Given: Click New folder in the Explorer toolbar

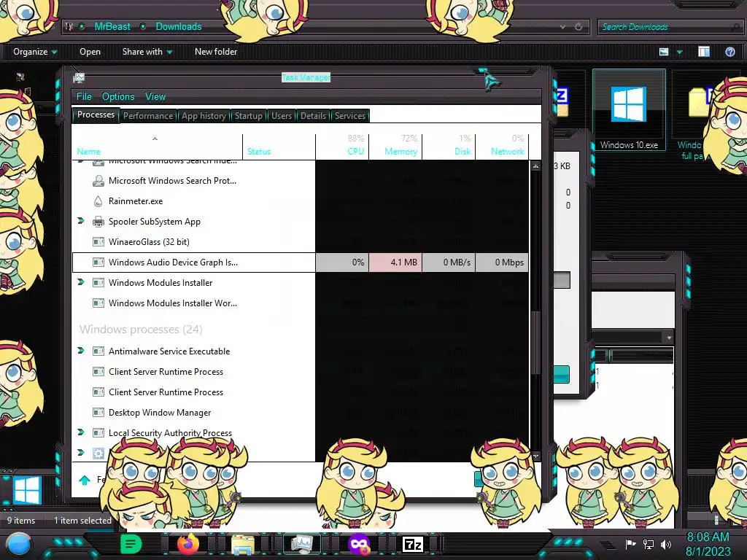Looking at the screenshot, I should tap(216, 52).
